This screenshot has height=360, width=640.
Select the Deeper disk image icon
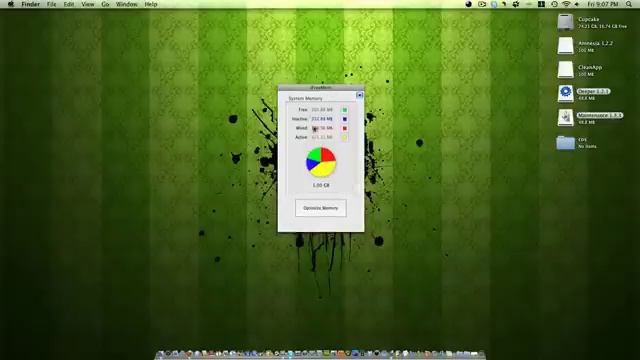[565, 94]
